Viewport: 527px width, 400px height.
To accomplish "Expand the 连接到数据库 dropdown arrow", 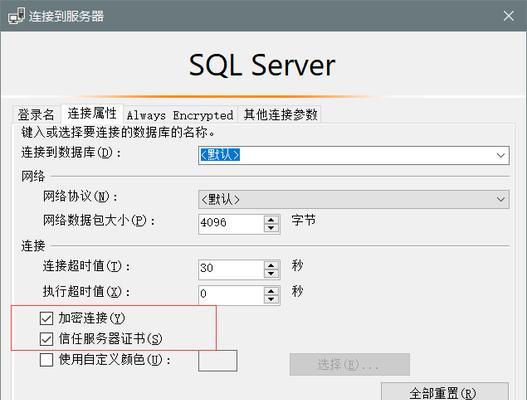I will 500,155.
